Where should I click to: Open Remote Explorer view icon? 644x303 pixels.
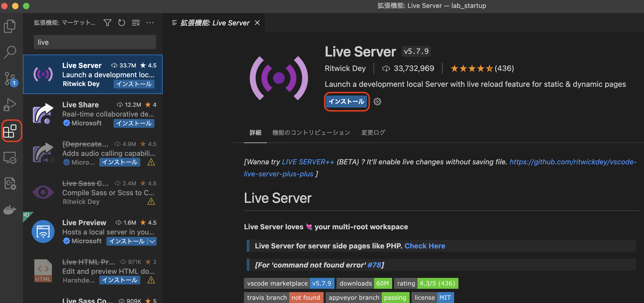pos(10,158)
